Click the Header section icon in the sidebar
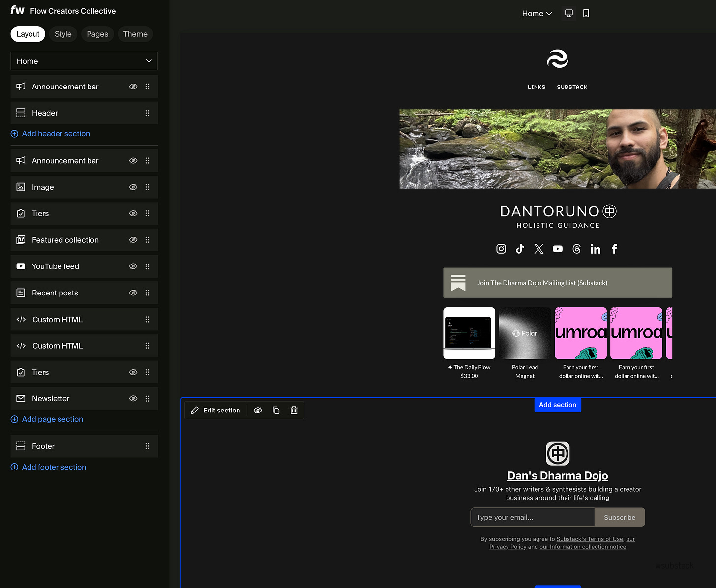The height and width of the screenshot is (588, 716). coord(21,113)
